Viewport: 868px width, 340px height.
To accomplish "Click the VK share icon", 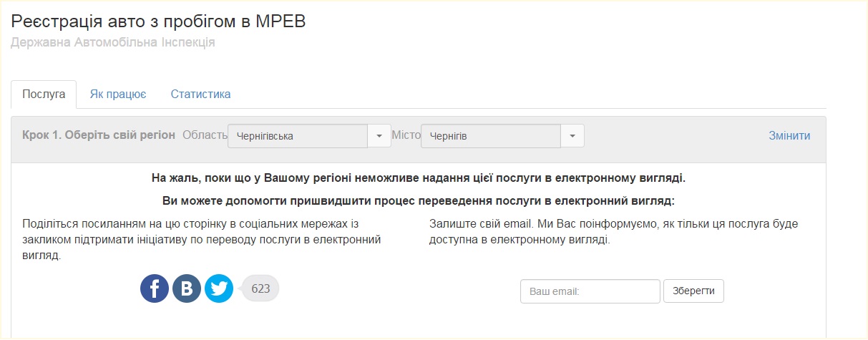I will [x=187, y=288].
